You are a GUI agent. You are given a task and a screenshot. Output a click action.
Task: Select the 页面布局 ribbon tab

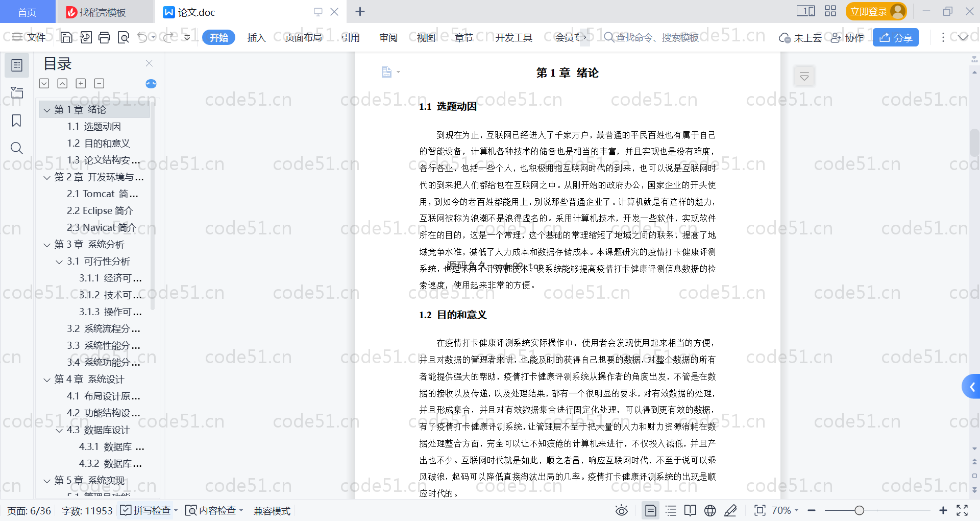coord(303,37)
